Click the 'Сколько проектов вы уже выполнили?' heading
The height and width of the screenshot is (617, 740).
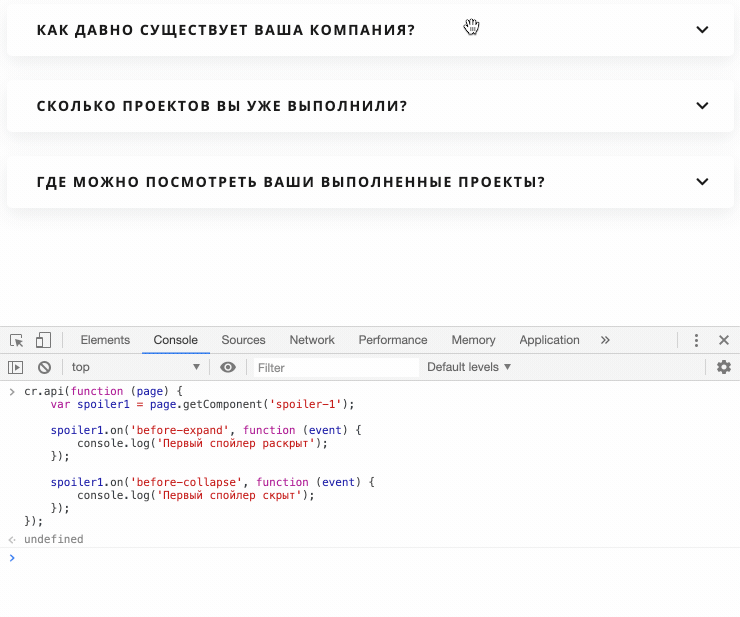[222, 106]
